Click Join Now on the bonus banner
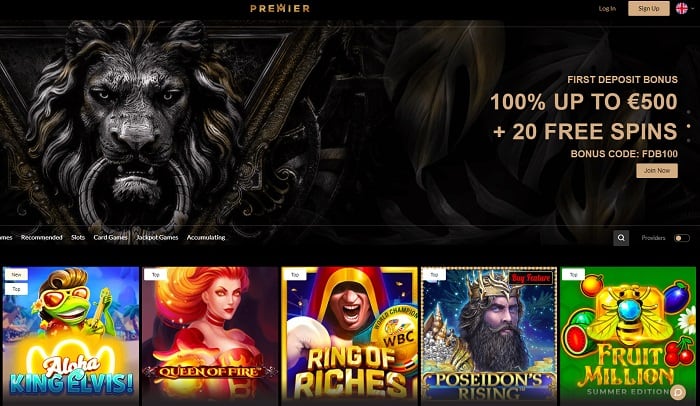The width and height of the screenshot is (700, 406). click(x=657, y=171)
